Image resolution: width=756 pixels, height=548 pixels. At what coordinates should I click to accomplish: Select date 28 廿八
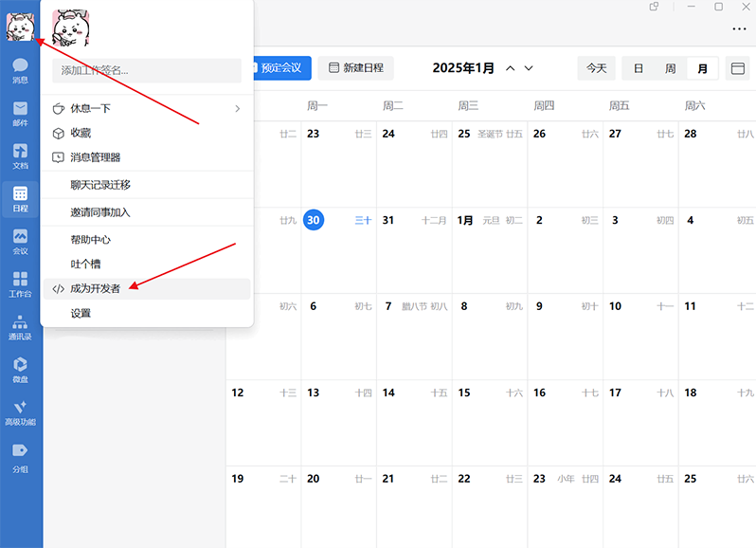pos(717,164)
